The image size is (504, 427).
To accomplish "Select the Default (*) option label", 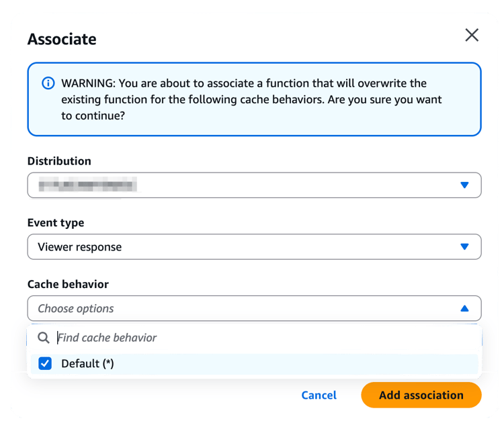I will (87, 364).
